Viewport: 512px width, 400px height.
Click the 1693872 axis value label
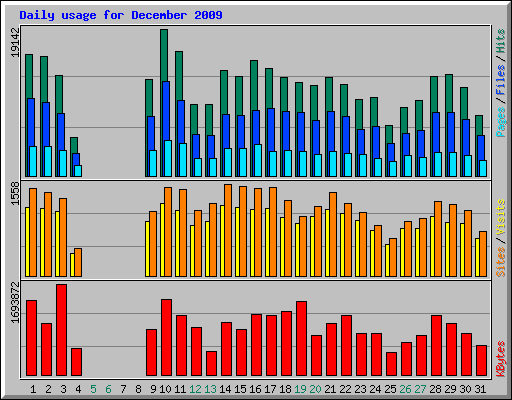[x=15, y=303]
